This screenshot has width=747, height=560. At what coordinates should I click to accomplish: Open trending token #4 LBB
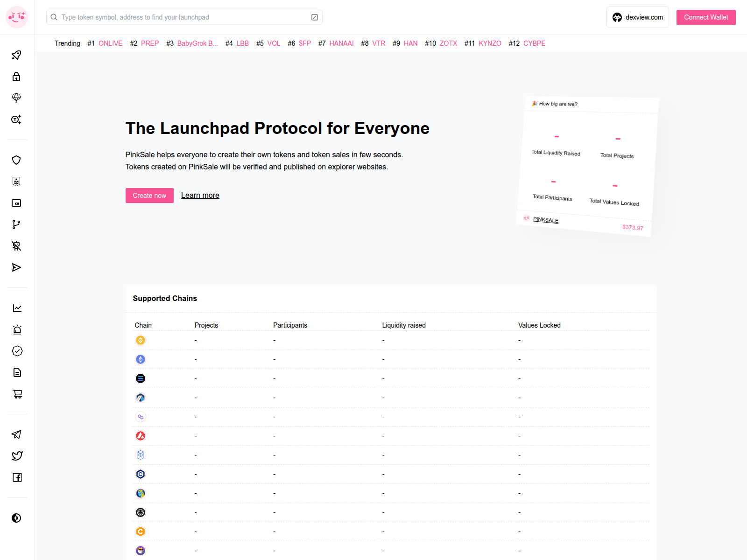242,43
